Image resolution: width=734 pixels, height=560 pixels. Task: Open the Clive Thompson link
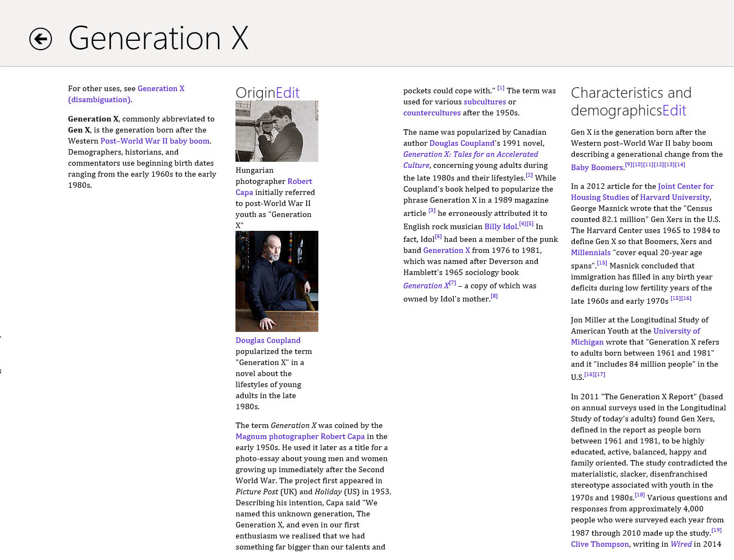tap(600, 544)
